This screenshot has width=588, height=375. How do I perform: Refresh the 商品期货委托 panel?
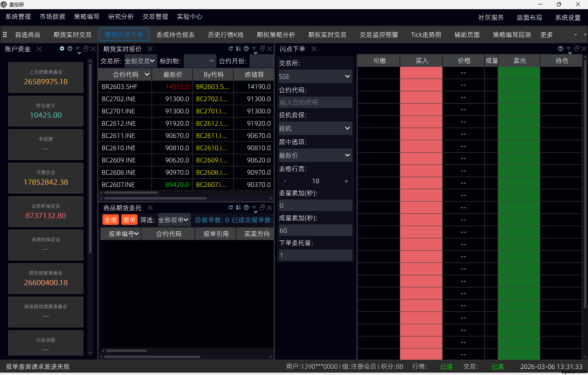pos(230,207)
